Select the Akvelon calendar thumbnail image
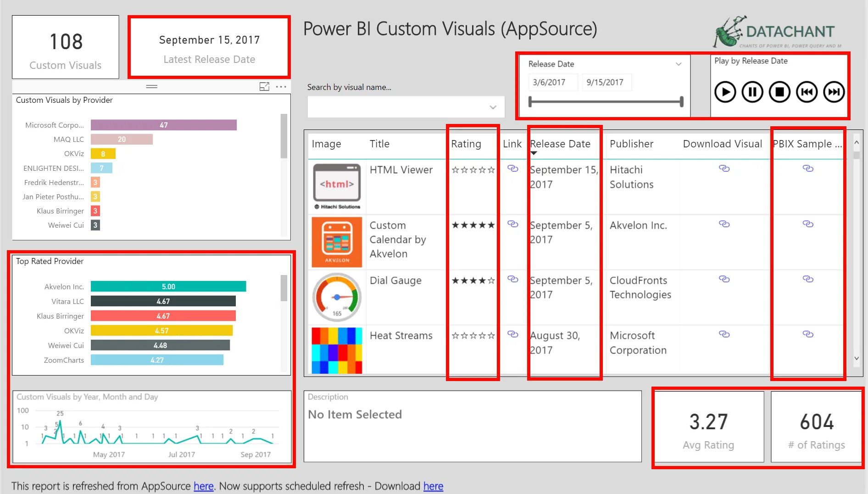 [337, 242]
